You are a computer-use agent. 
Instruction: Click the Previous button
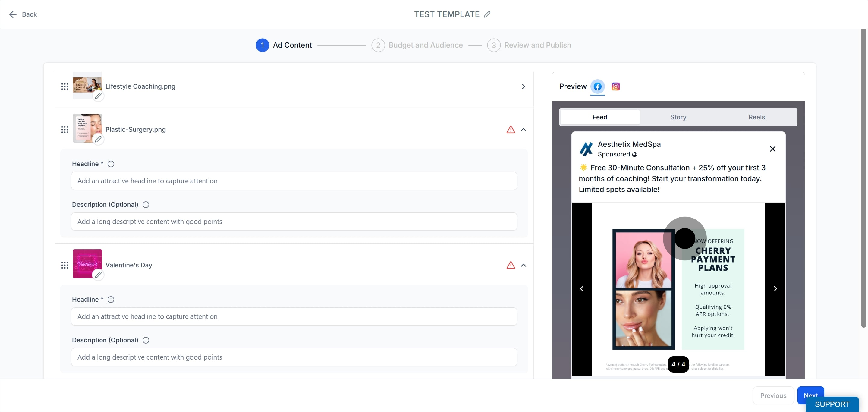click(773, 395)
